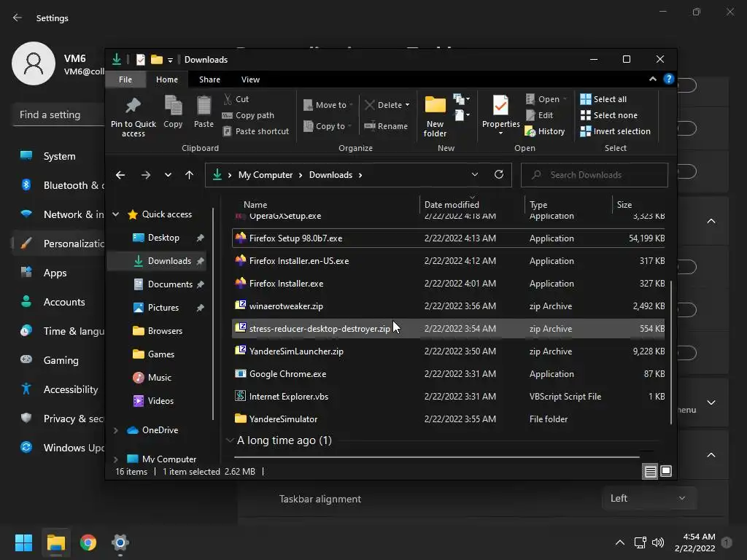
Task: Click the Find a setting box
Action: (x=58, y=114)
